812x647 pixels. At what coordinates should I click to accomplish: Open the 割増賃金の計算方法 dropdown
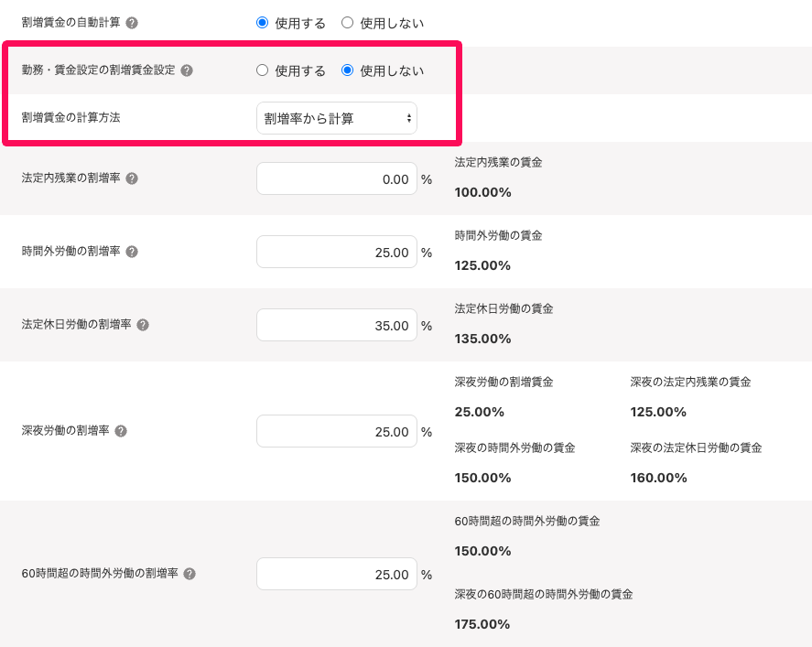(337, 119)
